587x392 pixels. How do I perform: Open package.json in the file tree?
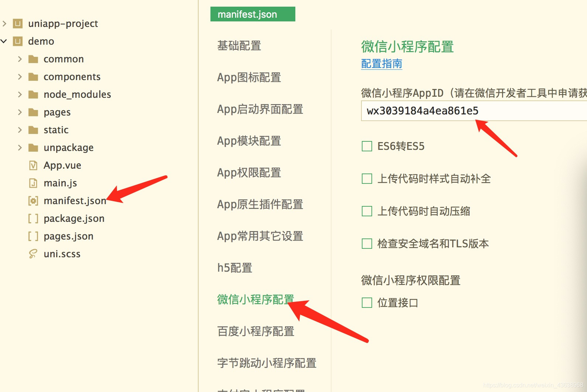click(74, 219)
